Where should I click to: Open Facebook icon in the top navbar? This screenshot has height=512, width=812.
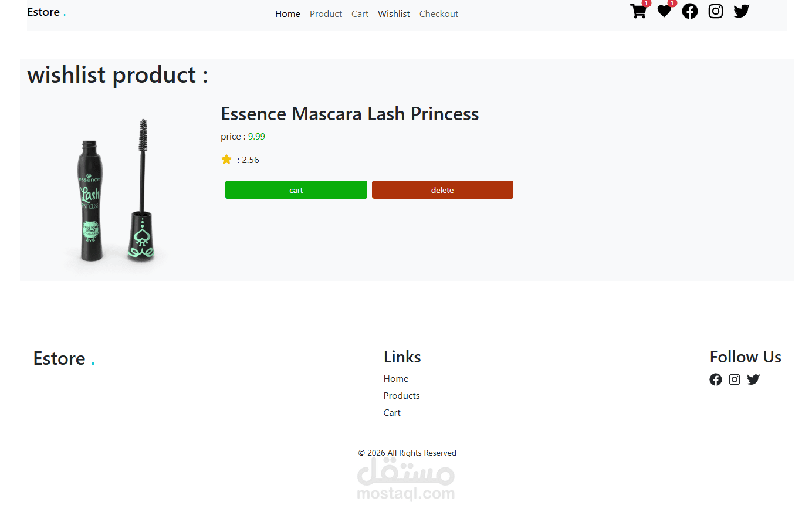point(690,12)
